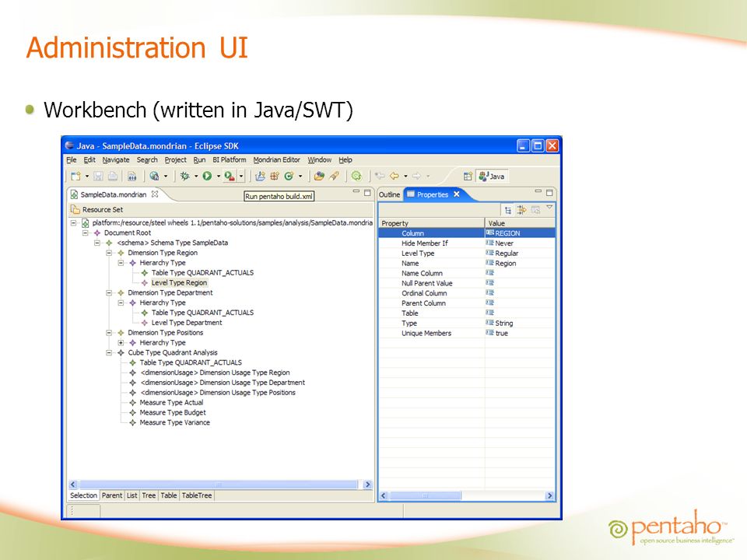Click the Property column header
This screenshot has height=560, width=747.
click(432, 223)
